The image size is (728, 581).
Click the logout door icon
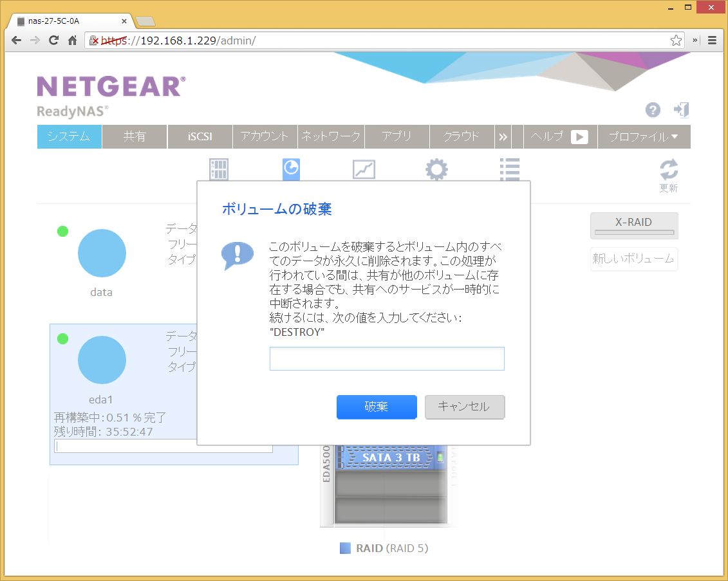click(682, 109)
